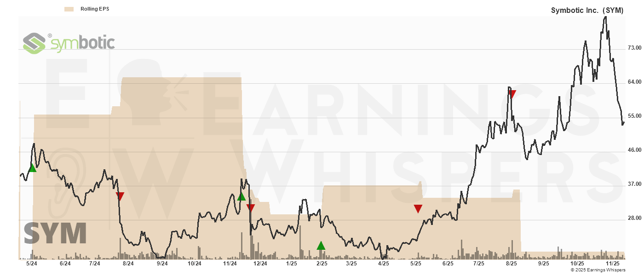Click the 8/25 date axis label
644x276 pixels.
(511, 264)
